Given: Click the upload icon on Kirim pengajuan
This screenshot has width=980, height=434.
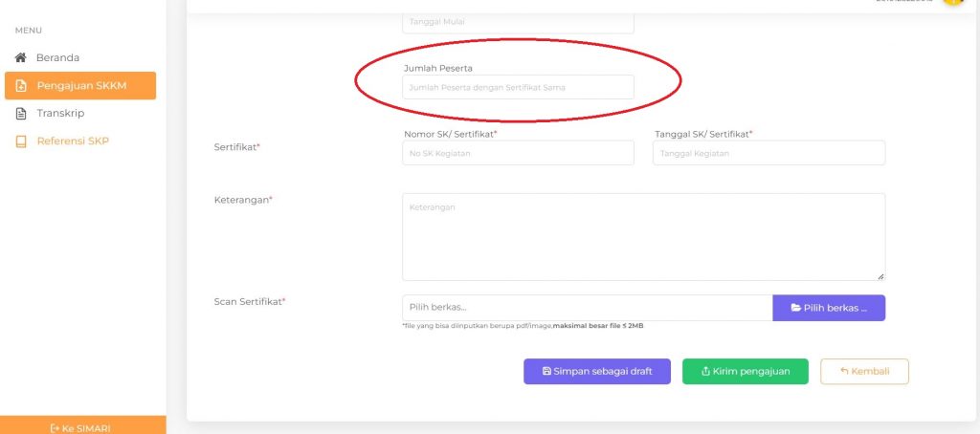Looking at the screenshot, I should (705, 371).
